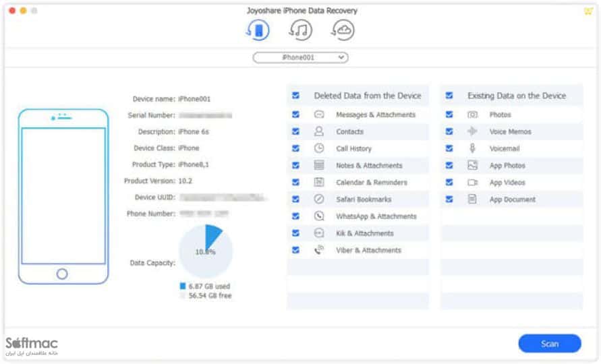Click the Call History clock icon

319,148
